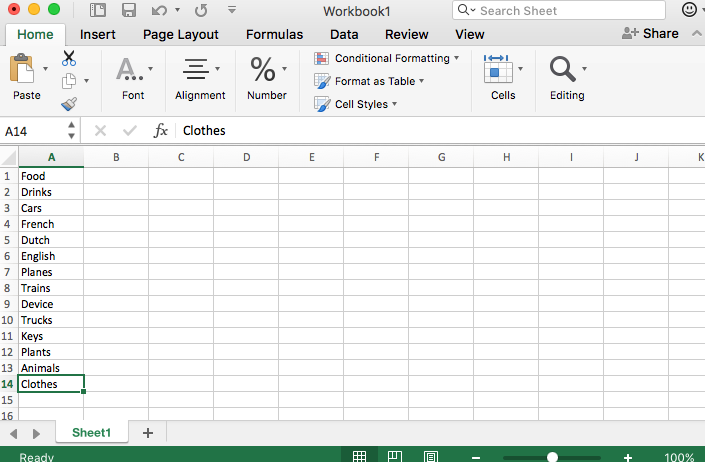Select row 7 header
705x462 pixels.
click(9, 272)
